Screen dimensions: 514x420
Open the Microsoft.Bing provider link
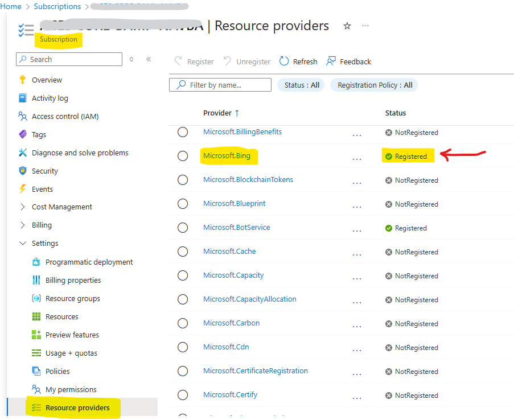(x=227, y=156)
